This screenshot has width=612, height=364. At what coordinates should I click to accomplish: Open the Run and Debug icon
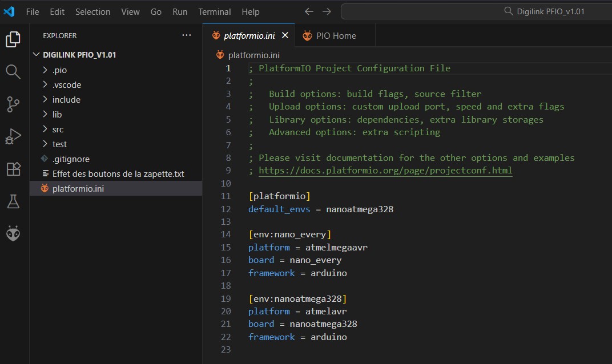(13, 137)
